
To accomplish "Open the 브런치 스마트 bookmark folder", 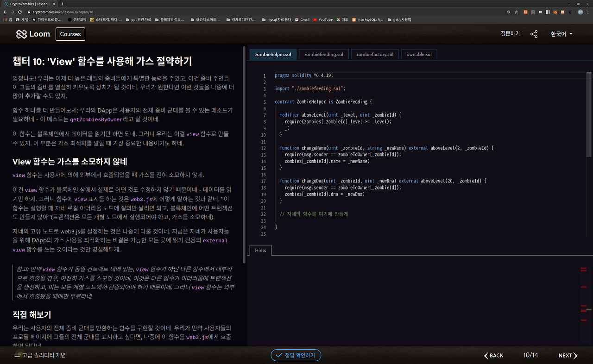I will point(204,19).
